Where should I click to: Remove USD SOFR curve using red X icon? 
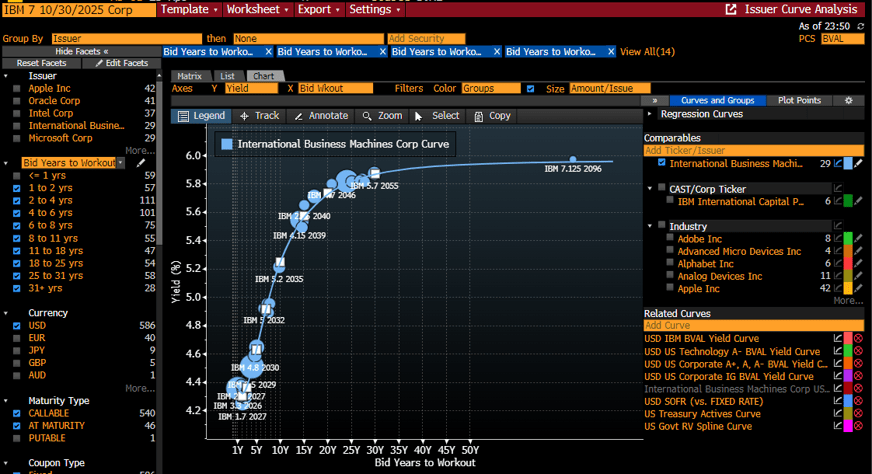(x=859, y=401)
